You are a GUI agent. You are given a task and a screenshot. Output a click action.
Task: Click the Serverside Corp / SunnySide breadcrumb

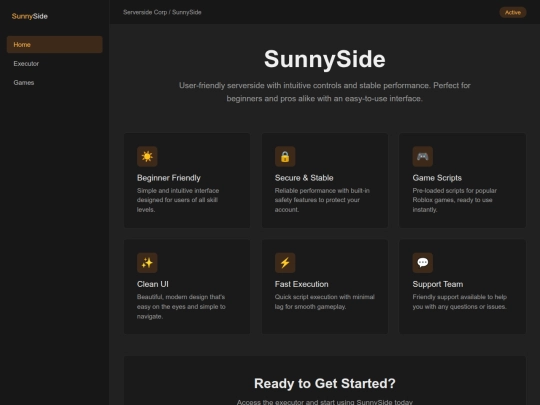point(162,12)
